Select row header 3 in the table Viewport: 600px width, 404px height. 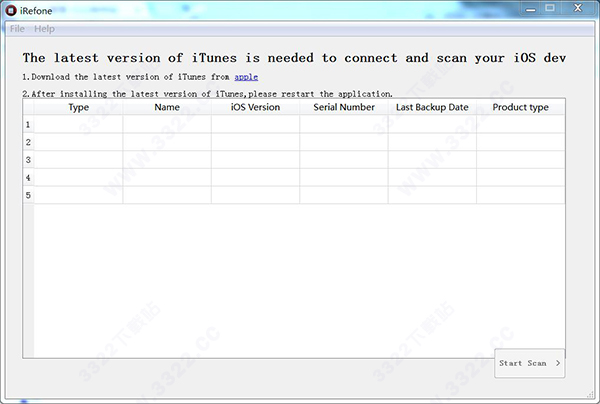28,160
